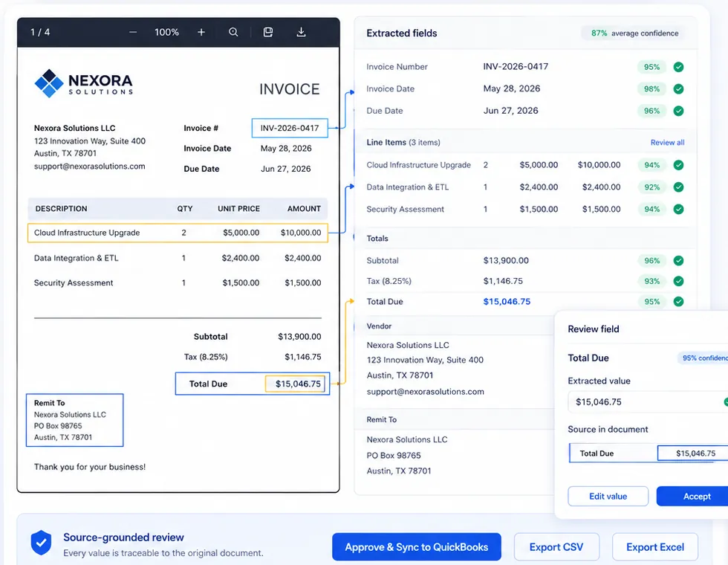
Task: Click the green check beside Tax (8.25%)
Action: click(678, 281)
